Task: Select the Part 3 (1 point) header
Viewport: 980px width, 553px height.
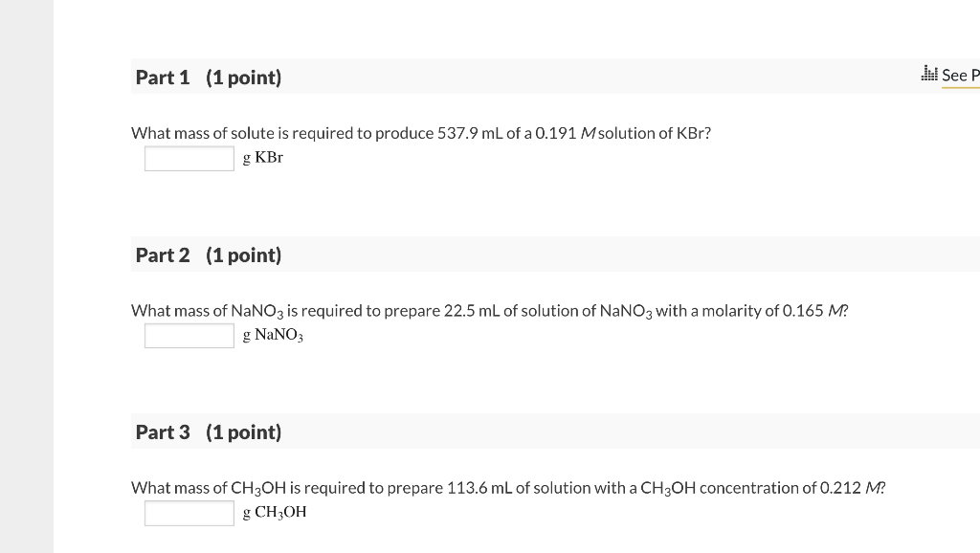Action: coord(208,431)
